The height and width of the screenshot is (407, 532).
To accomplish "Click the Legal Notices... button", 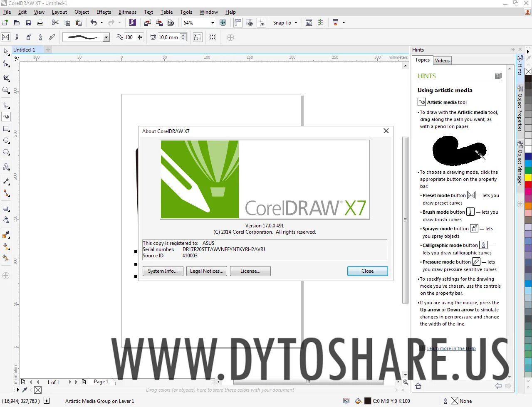I will 207,271.
